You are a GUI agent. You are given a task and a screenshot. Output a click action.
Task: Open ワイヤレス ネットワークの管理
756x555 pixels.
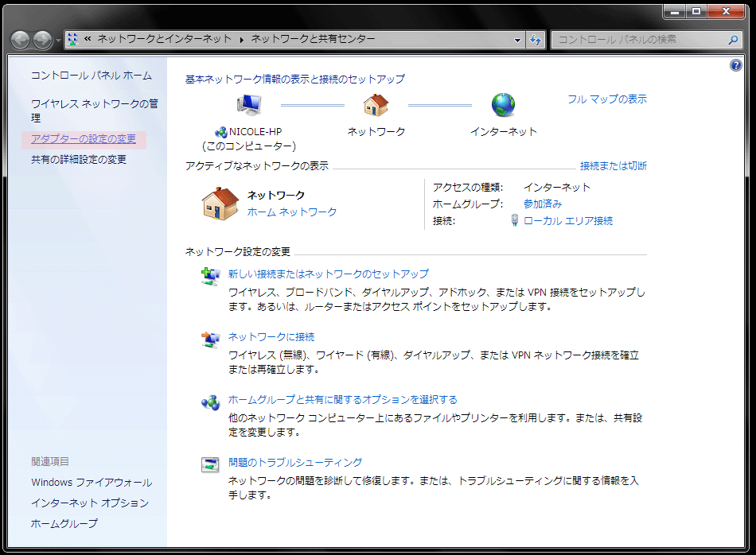95,111
